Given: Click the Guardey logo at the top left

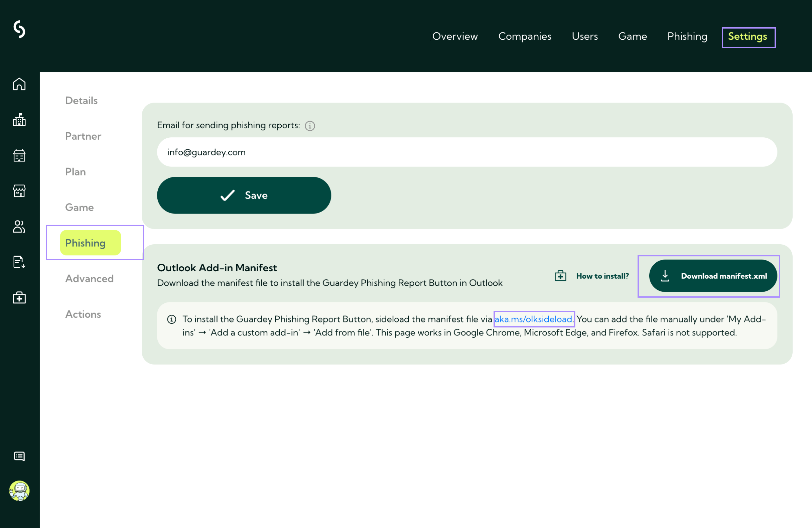Looking at the screenshot, I should click(x=19, y=30).
